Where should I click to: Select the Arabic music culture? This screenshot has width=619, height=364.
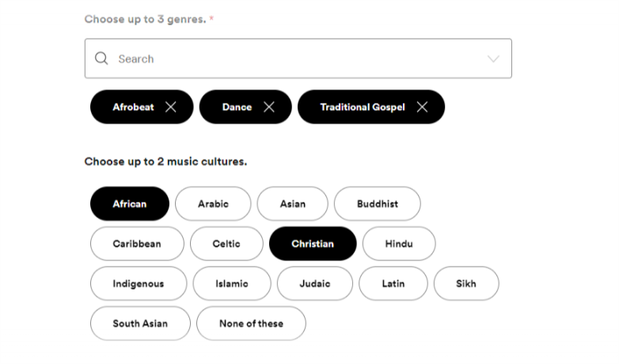[x=213, y=203]
